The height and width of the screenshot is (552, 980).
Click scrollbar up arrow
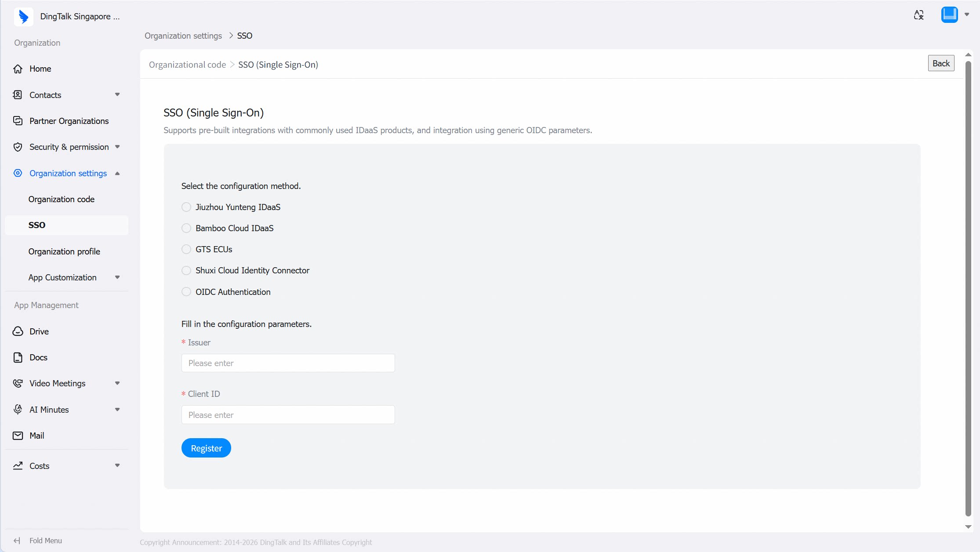968,55
